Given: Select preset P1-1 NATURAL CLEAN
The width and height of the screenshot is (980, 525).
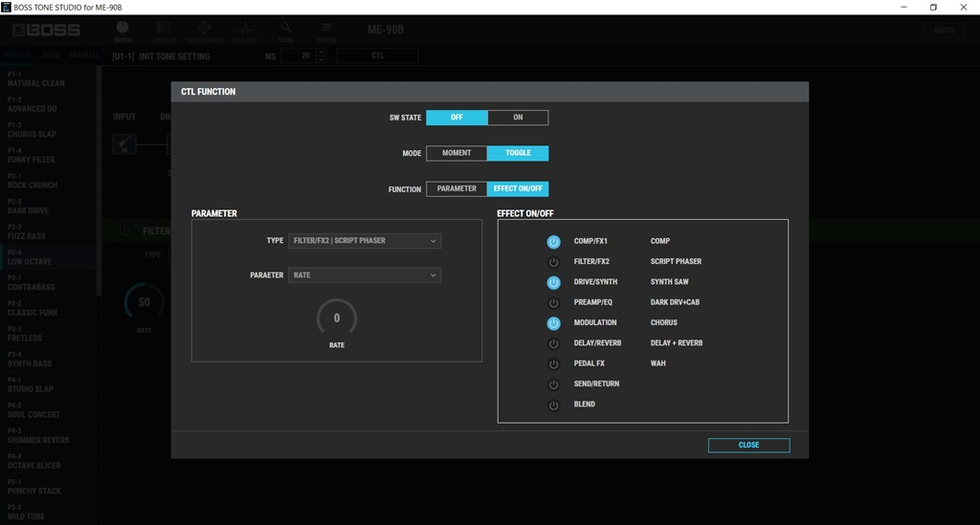Looking at the screenshot, I should click(48, 78).
